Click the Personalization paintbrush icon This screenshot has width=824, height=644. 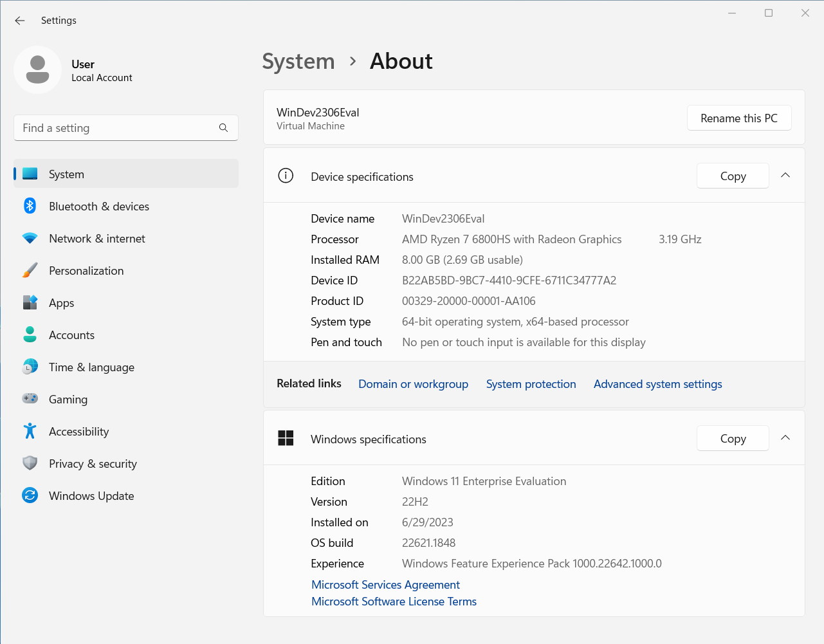tap(30, 270)
